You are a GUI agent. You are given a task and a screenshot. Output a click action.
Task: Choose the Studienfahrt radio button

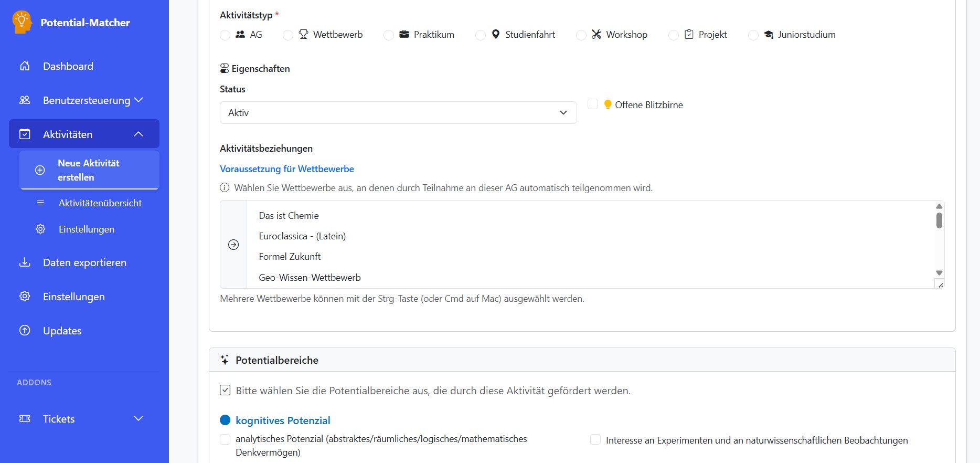point(481,35)
